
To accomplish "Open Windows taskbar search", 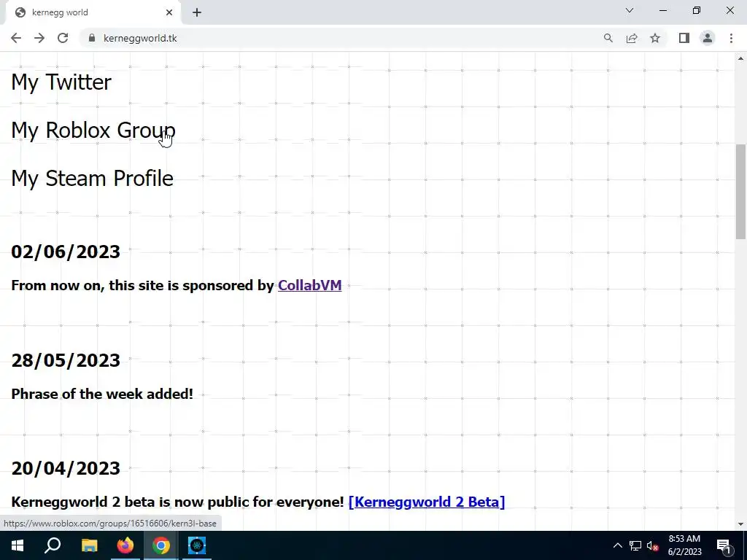I will 53,545.
